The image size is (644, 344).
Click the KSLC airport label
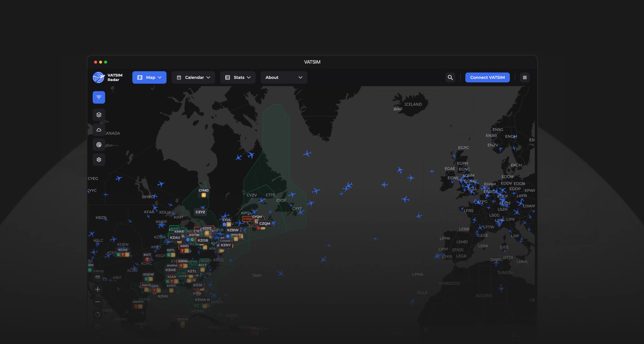99,240
